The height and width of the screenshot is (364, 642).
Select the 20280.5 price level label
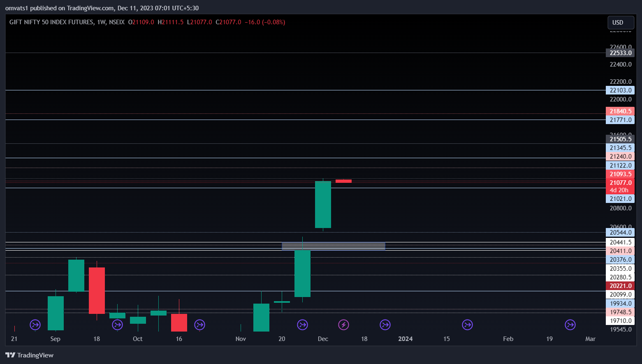(x=620, y=277)
